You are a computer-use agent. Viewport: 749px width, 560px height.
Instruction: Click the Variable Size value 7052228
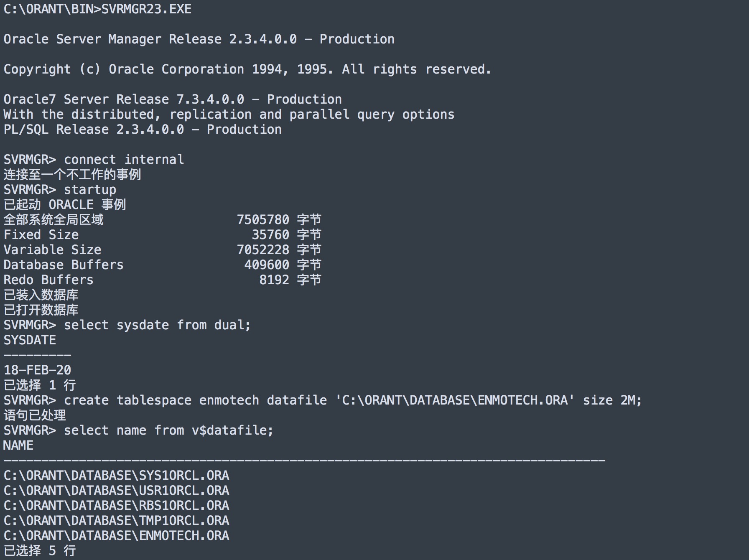tap(263, 249)
